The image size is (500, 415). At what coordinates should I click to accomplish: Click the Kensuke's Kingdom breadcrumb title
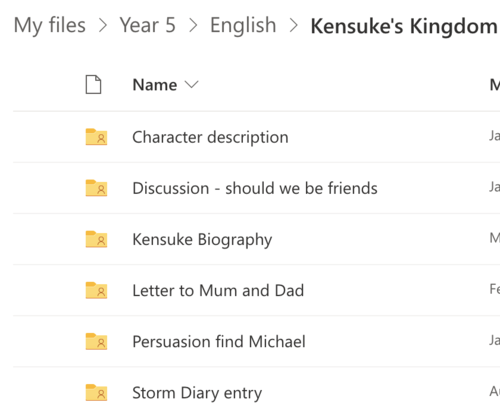(404, 26)
